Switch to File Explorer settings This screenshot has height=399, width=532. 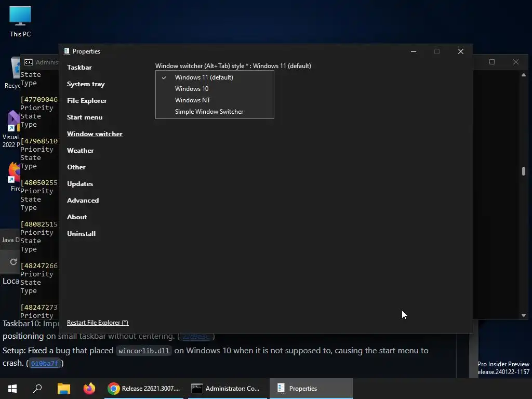[x=87, y=100]
